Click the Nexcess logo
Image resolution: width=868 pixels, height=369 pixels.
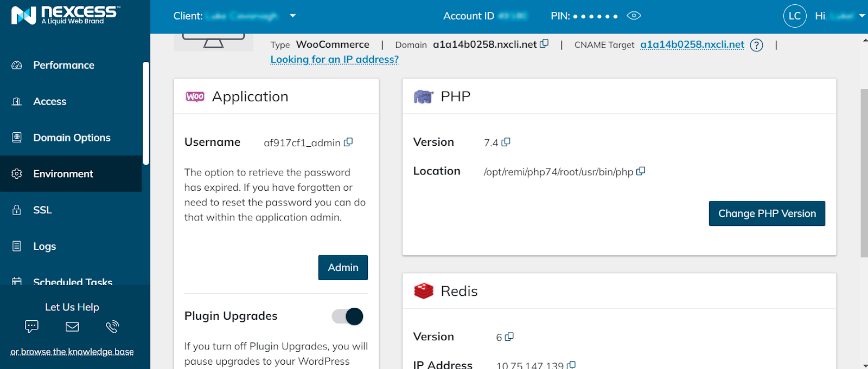tap(65, 15)
